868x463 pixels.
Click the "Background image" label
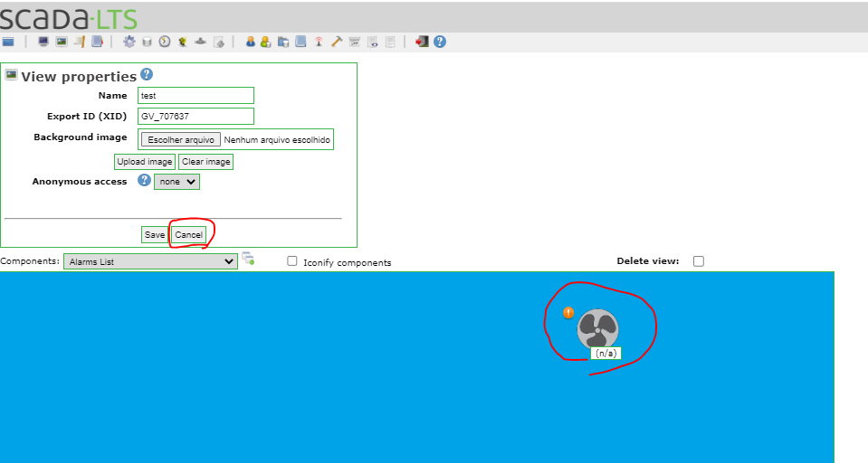pyautogui.click(x=81, y=137)
